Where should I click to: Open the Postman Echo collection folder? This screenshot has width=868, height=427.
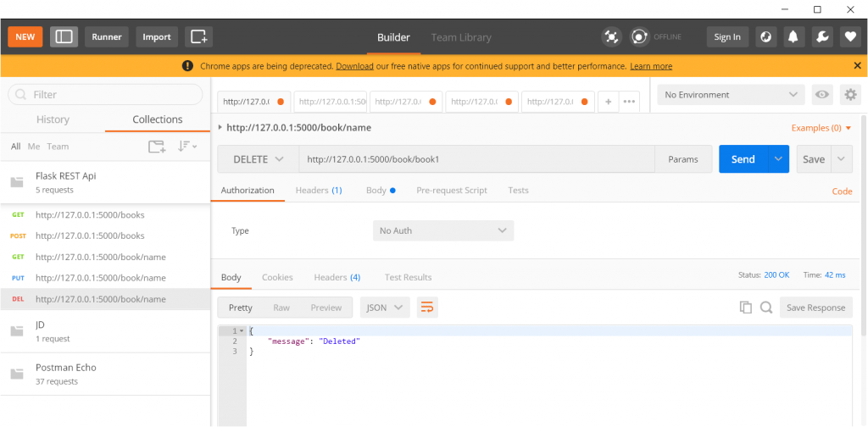[x=105, y=374]
